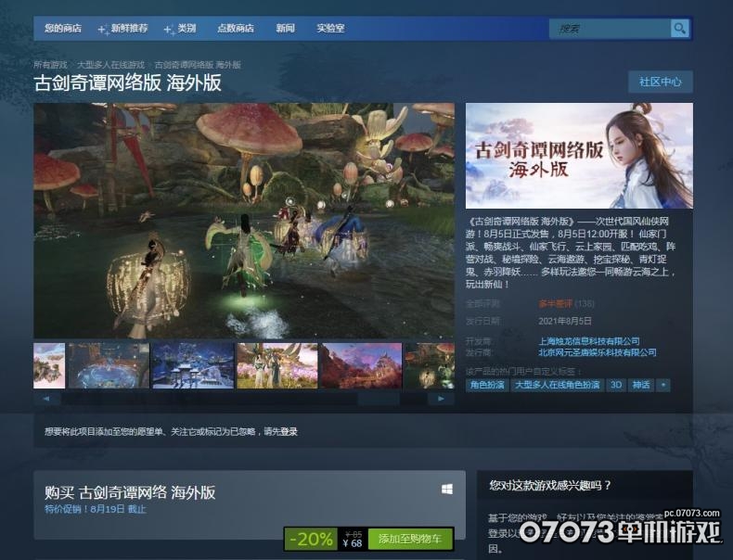Click 购买 古剑奇谭网络 海外版 heading

pos(130,492)
